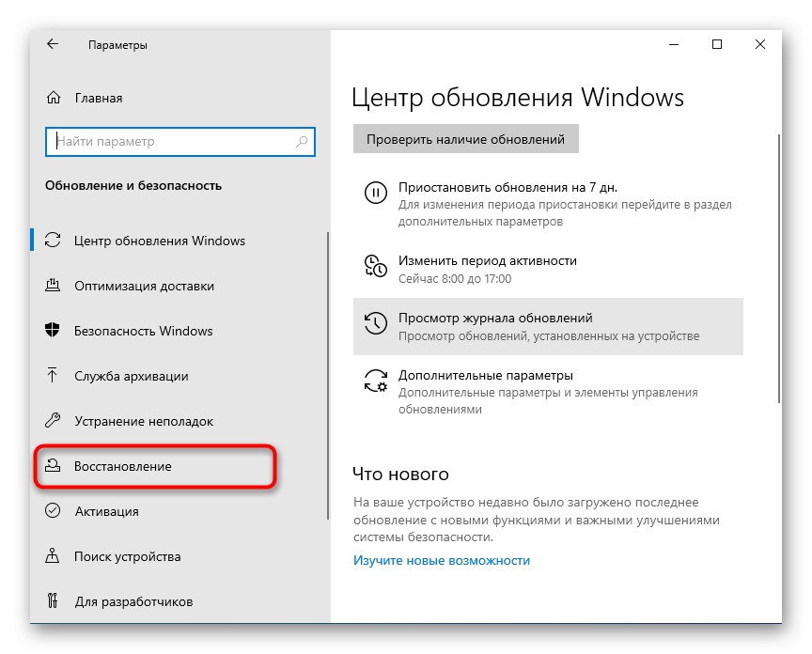
Task: Click the back arrow icon
Action: [x=53, y=44]
